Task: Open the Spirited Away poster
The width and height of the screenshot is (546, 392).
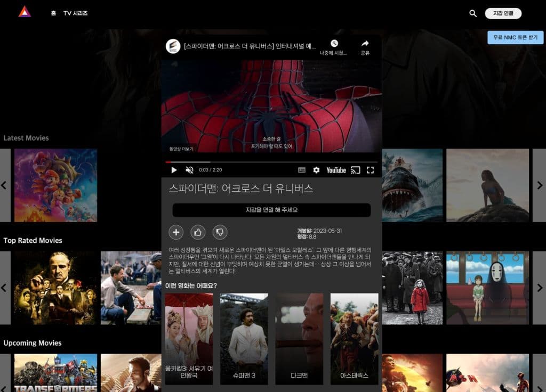Action: (487, 288)
